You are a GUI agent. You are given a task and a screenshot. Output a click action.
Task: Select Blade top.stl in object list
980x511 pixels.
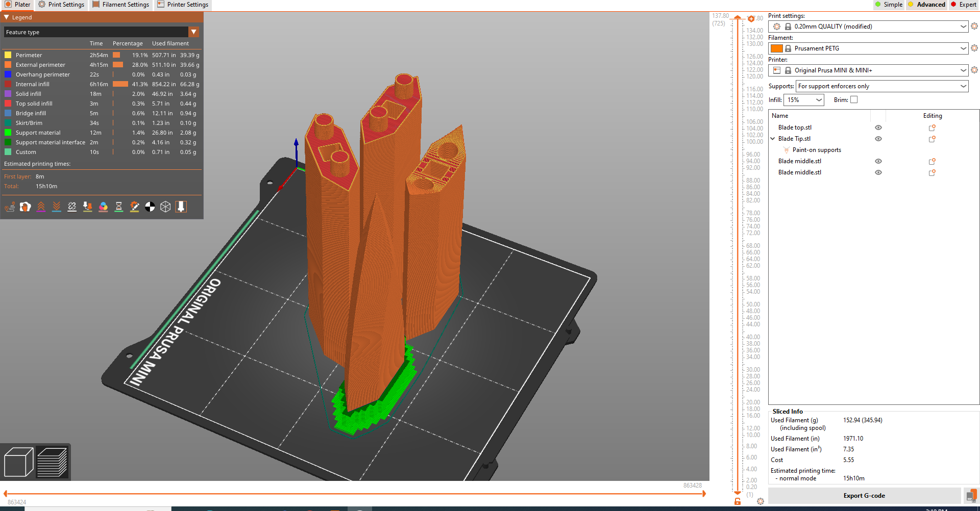point(795,127)
